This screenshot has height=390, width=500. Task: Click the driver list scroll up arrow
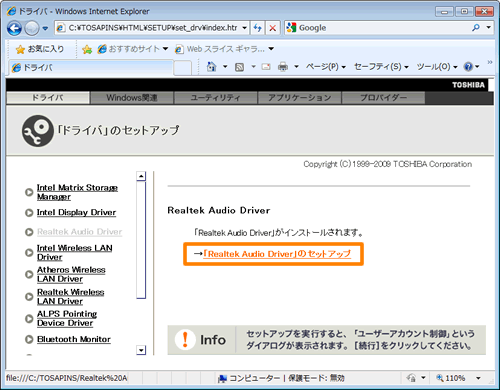point(141,176)
